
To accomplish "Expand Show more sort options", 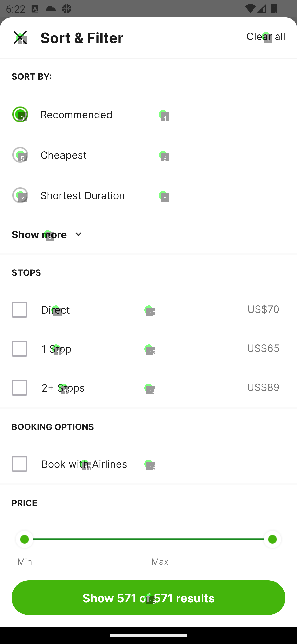I will click(39, 234).
